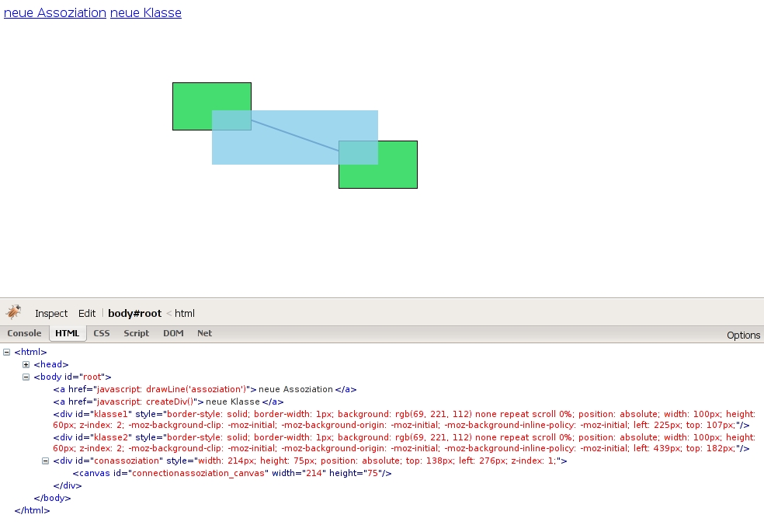
Task: Select the connectionassoziation_canvas canvas row
Action: tap(232, 473)
